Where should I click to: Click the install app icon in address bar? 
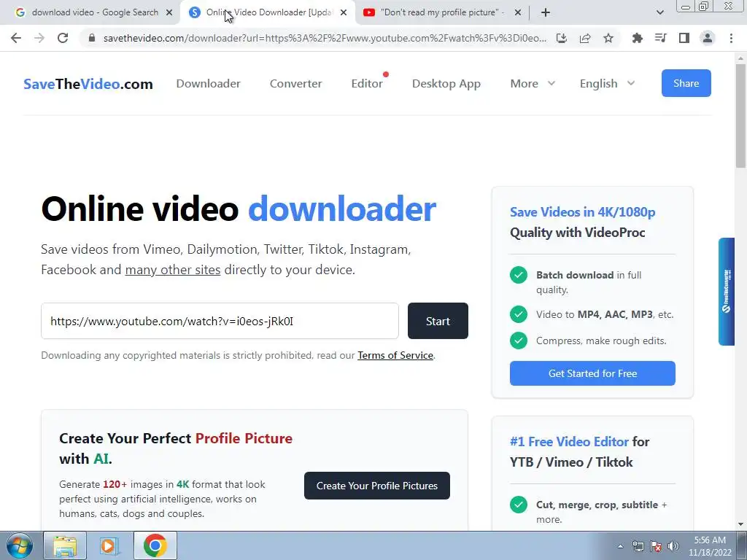pos(562,38)
